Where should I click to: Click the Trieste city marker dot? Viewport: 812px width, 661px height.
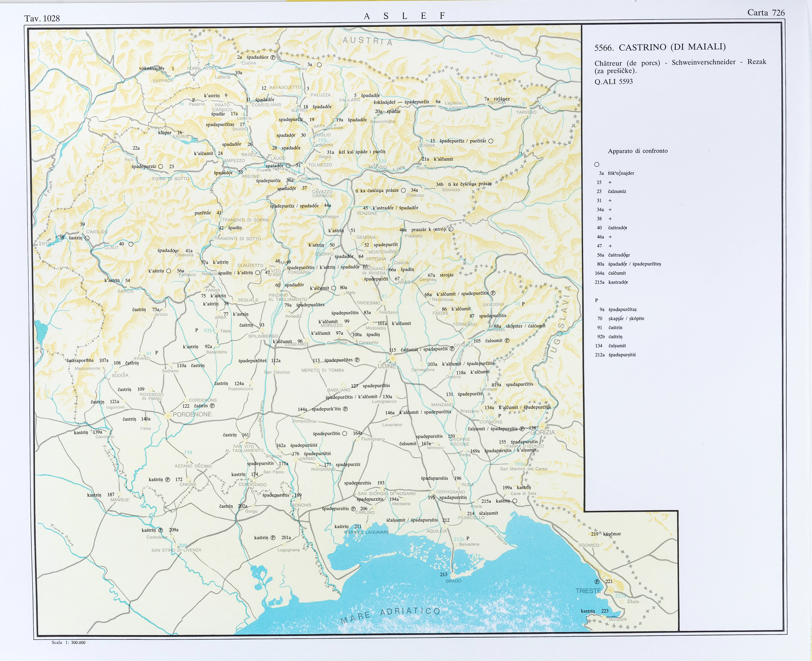(610, 590)
